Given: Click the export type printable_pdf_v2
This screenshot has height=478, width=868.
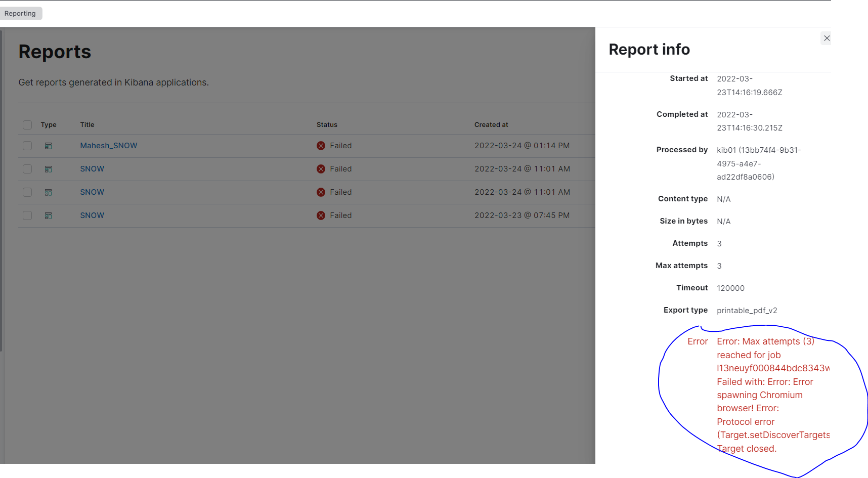Looking at the screenshot, I should 747,311.
